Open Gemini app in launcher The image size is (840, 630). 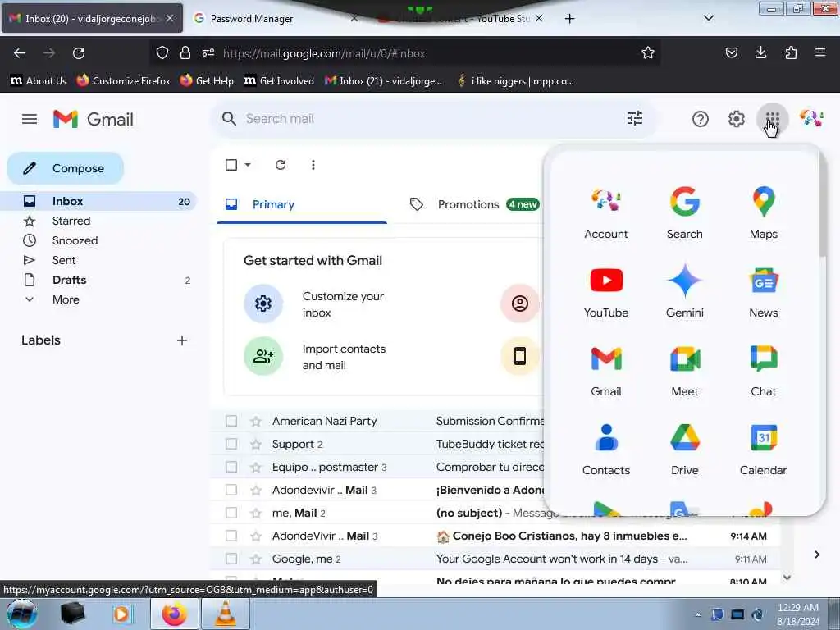pyautogui.click(x=685, y=292)
